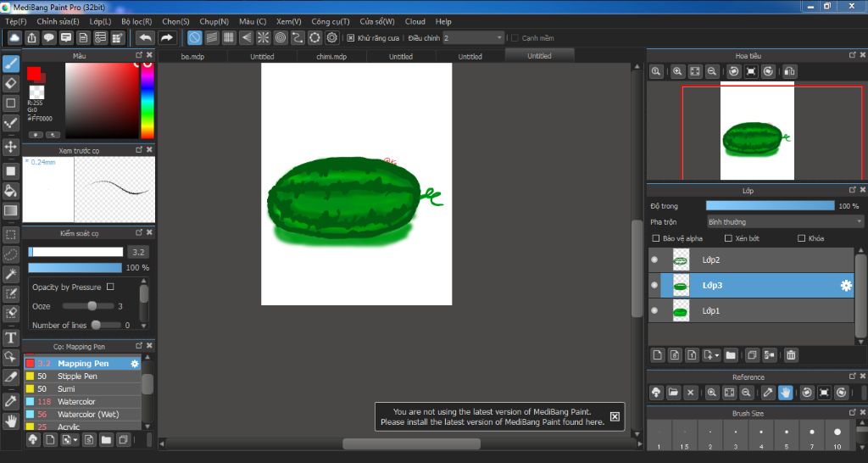The width and height of the screenshot is (868, 463).
Task: Click the red foreground color swatch
Action: point(34,73)
